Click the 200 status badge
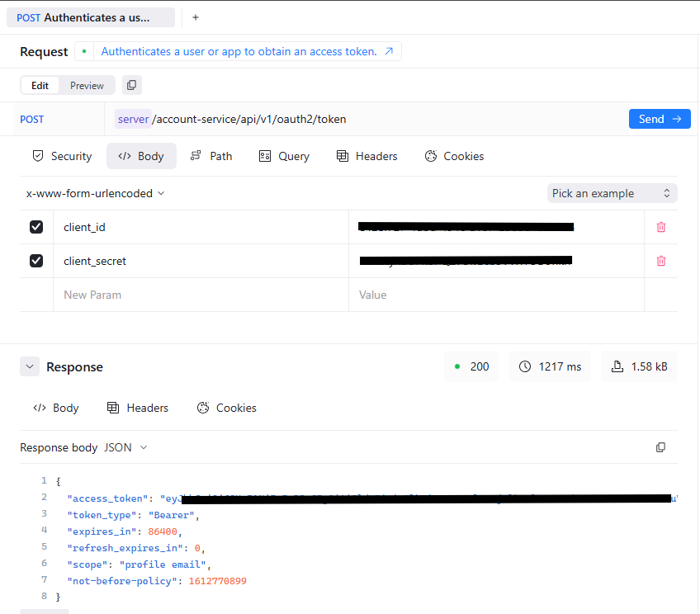The image size is (700, 614). click(x=471, y=366)
